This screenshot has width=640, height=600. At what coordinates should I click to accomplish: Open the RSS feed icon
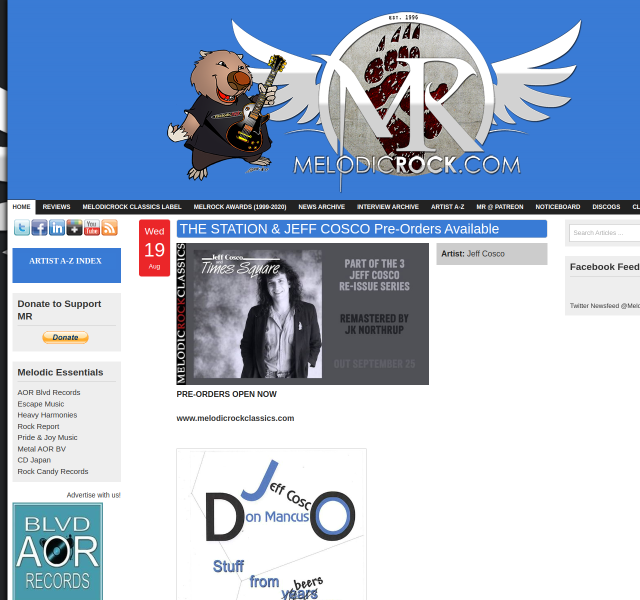pos(109,227)
